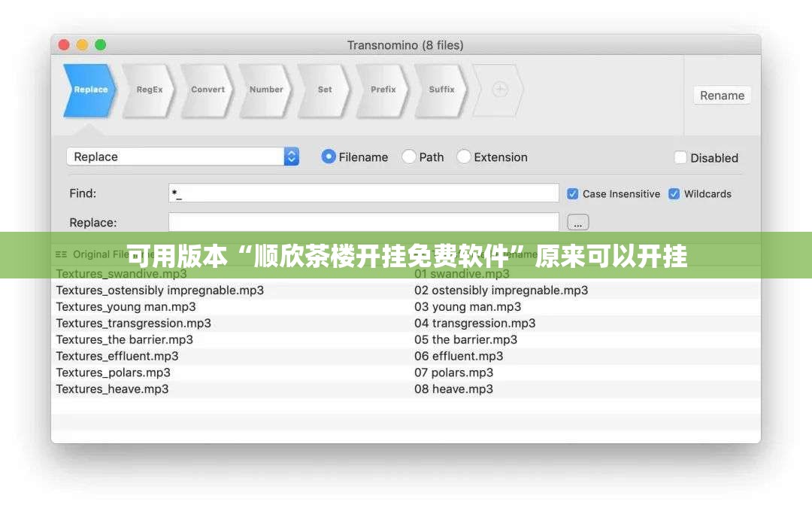Image resolution: width=812 pixels, height=511 pixels.
Task: Toggle the Case Insensitive checkbox
Action: (572, 194)
